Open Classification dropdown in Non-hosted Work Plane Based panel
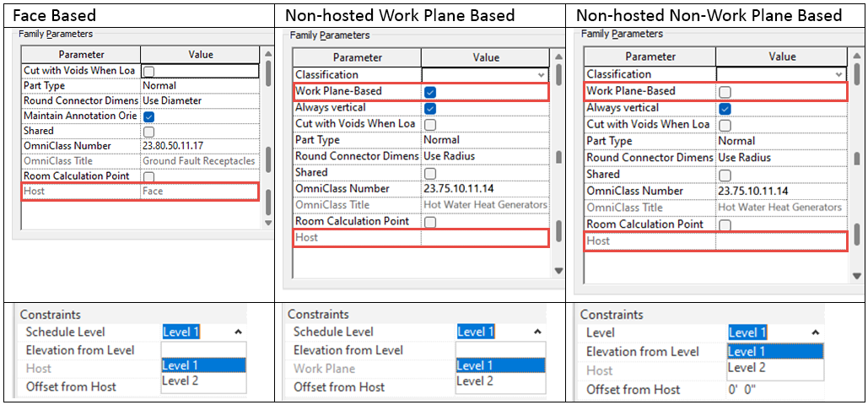 [x=541, y=75]
